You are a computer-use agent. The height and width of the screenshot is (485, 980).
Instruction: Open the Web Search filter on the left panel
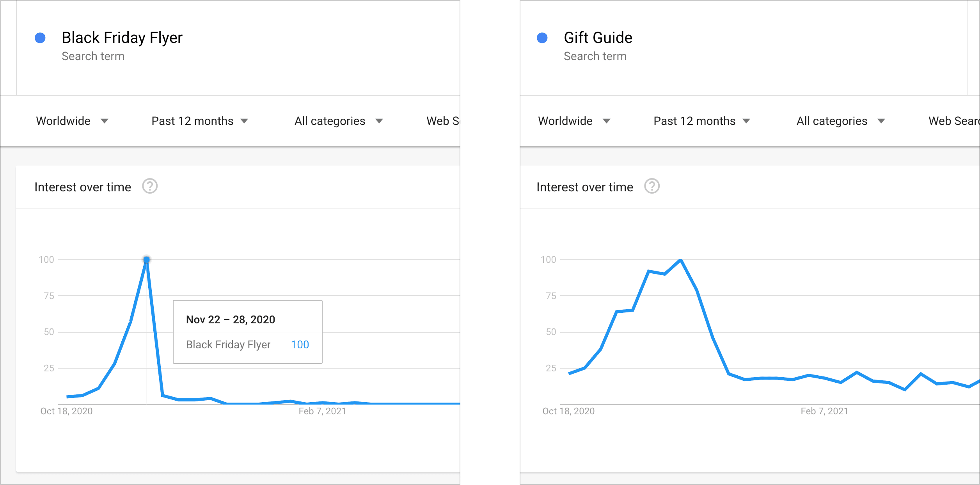[445, 121]
